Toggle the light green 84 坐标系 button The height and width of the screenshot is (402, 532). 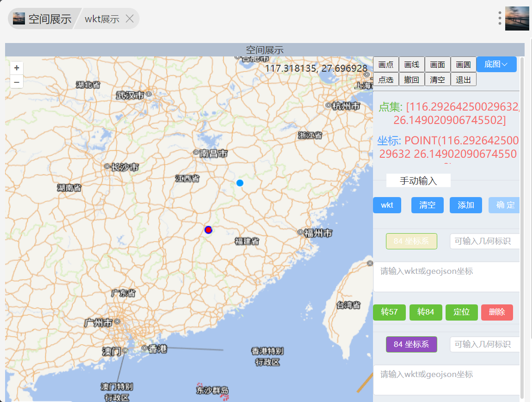coord(411,241)
